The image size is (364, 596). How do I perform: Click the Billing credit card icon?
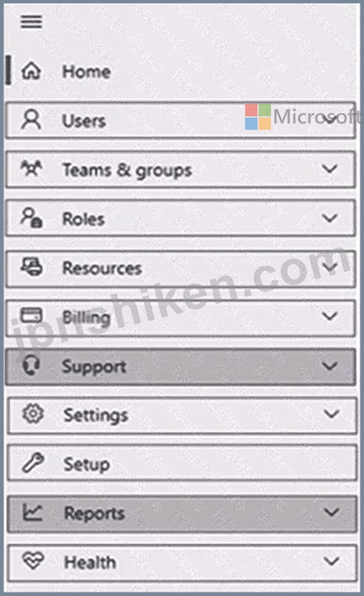coord(31,315)
